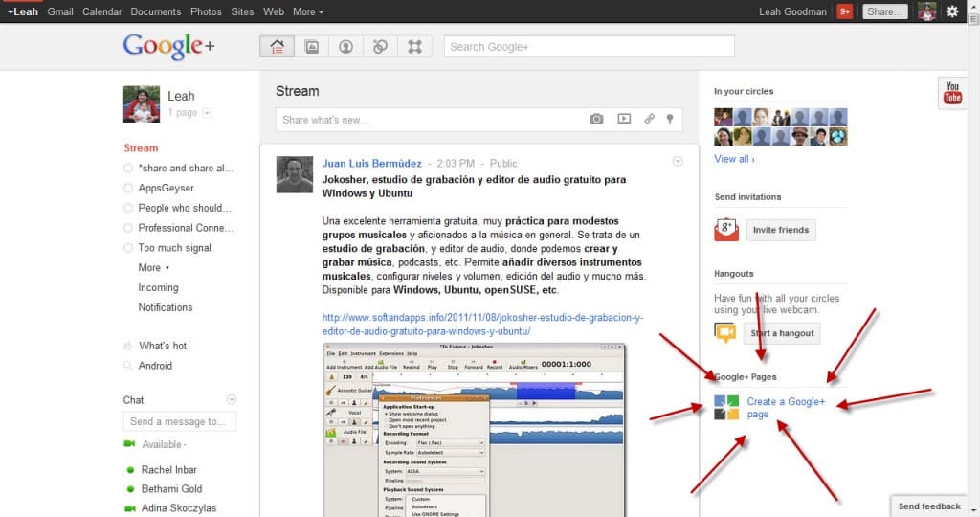Open the YouTube side tab
980x517 pixels.
952,93
